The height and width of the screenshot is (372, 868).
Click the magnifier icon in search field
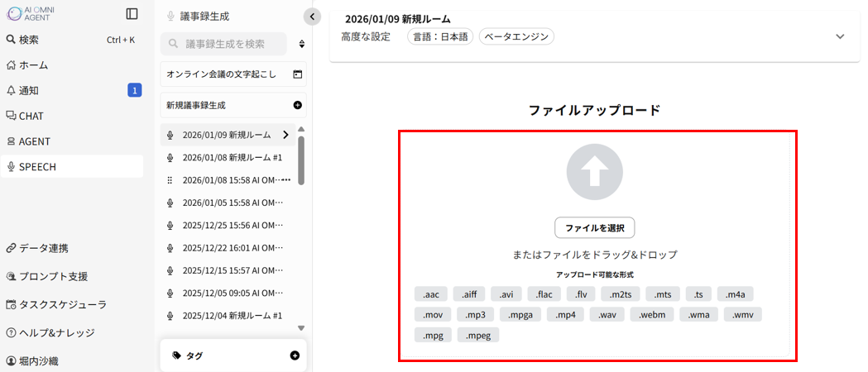point(174,44)
